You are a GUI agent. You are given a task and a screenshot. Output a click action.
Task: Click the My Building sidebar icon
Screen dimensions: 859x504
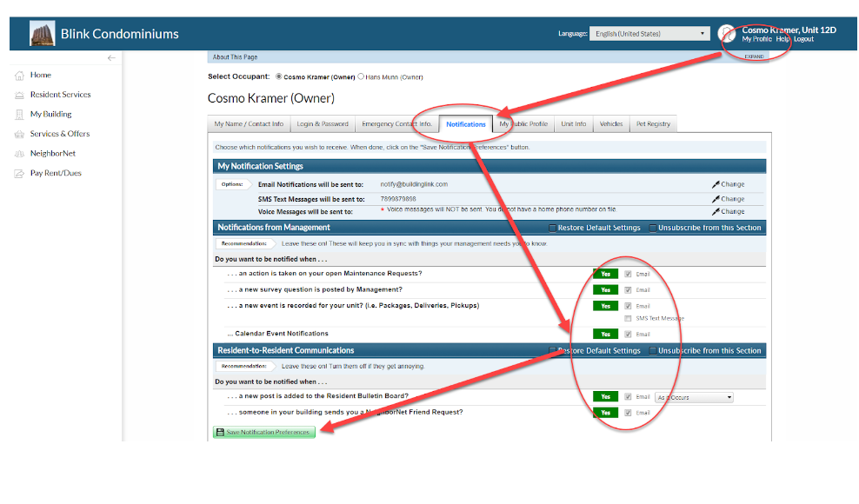coord(19,115)
